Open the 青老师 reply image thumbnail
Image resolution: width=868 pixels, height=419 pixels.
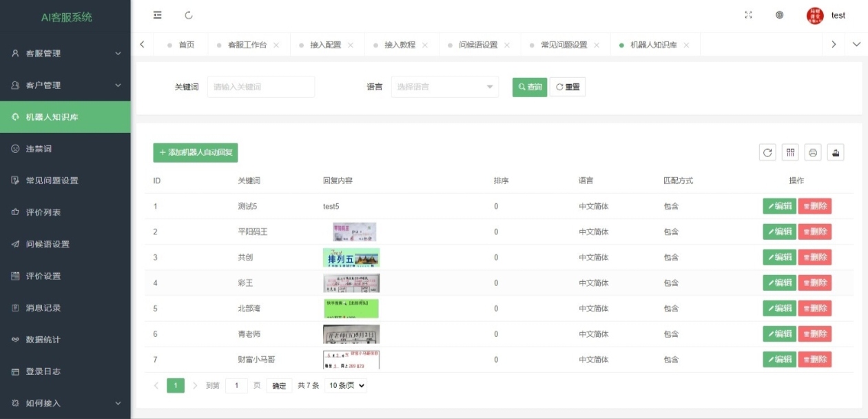click(351, 334)
